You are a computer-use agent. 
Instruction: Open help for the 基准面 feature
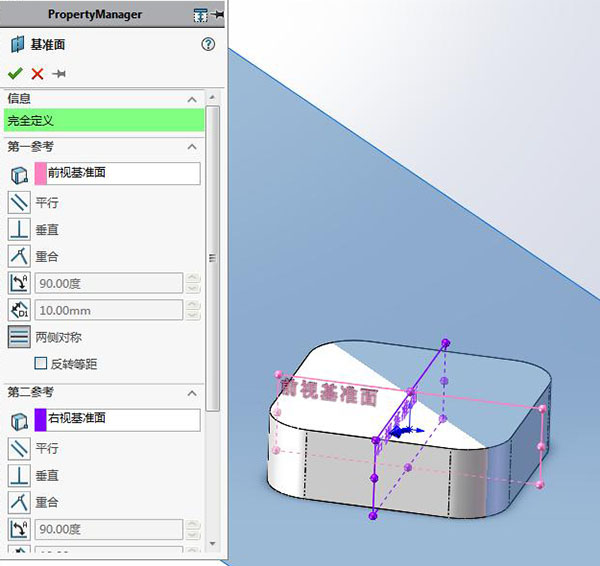point(208,44)
